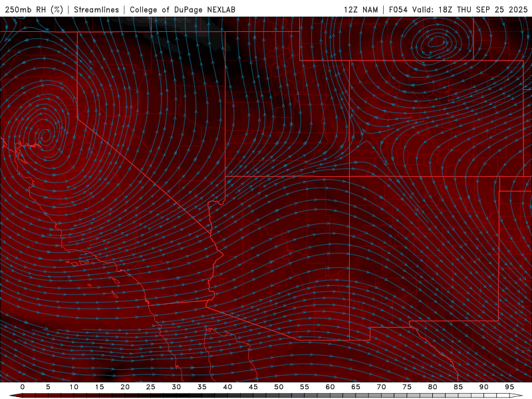Click the '20' colorbar label
Image resolution: width=532 pixels, height=399 pixels.
point(125,387)
